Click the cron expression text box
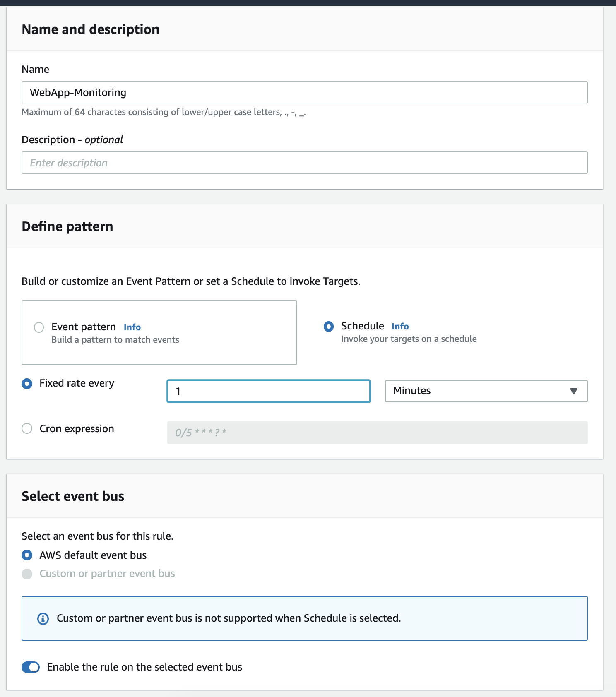This screenshot has height=697, width=616. click(x=377, y=433)
